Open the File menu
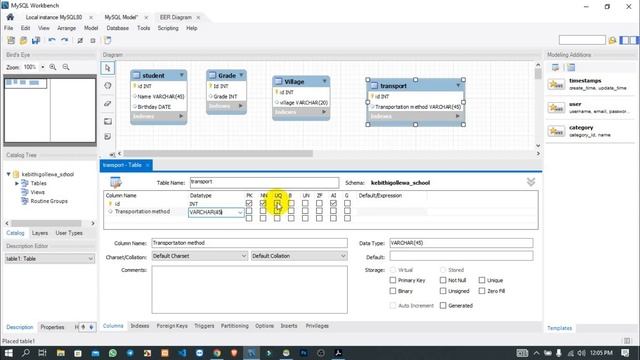 [x=9, y=28]
